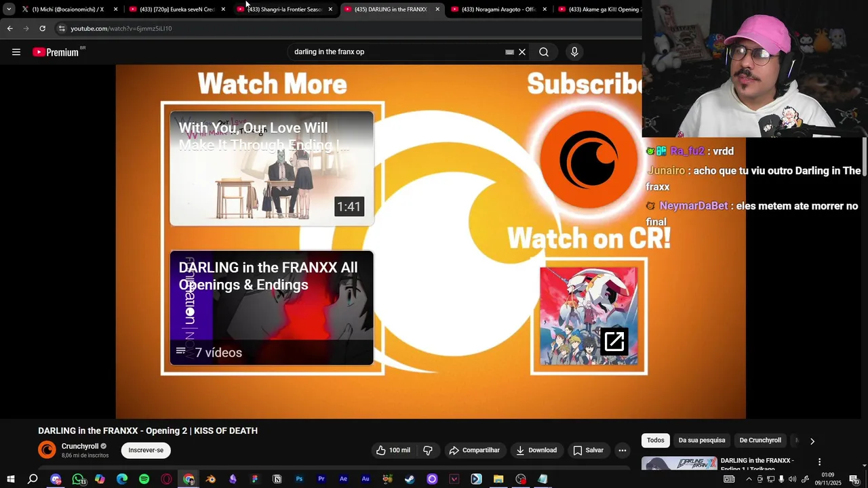Reload the page
The image size is (868, 488).
click(x=42, y=28)
